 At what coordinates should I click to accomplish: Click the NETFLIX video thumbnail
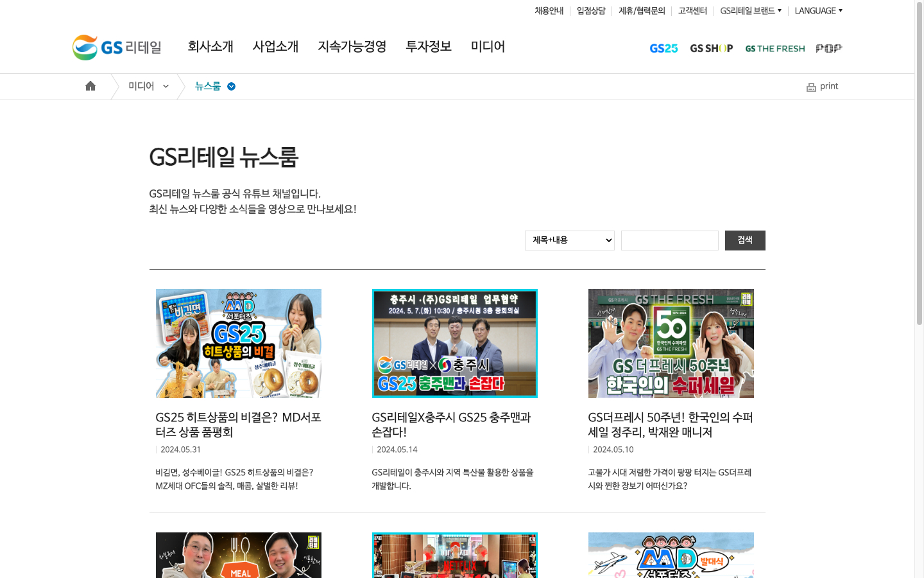click(455, 555)
